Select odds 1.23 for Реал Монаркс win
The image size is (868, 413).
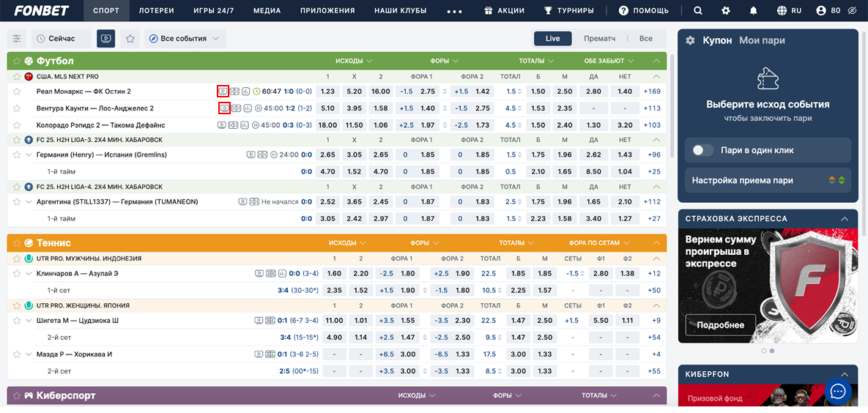pyautogui.click(x=327, y=92)
